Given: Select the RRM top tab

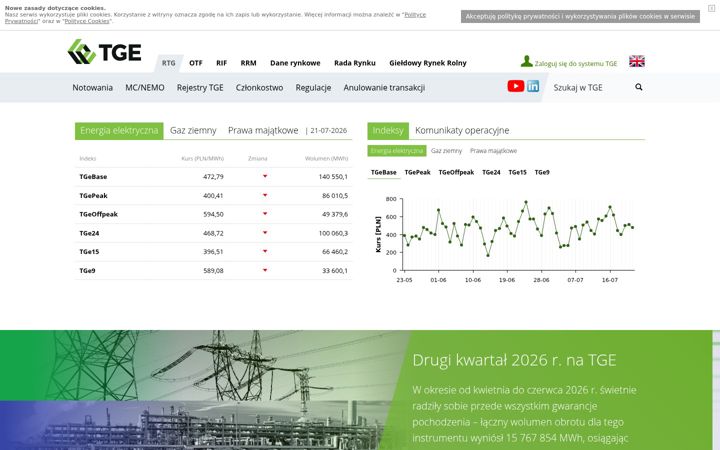Looking at the screenshot, I should pyautogui.click(x=248, y=63).
